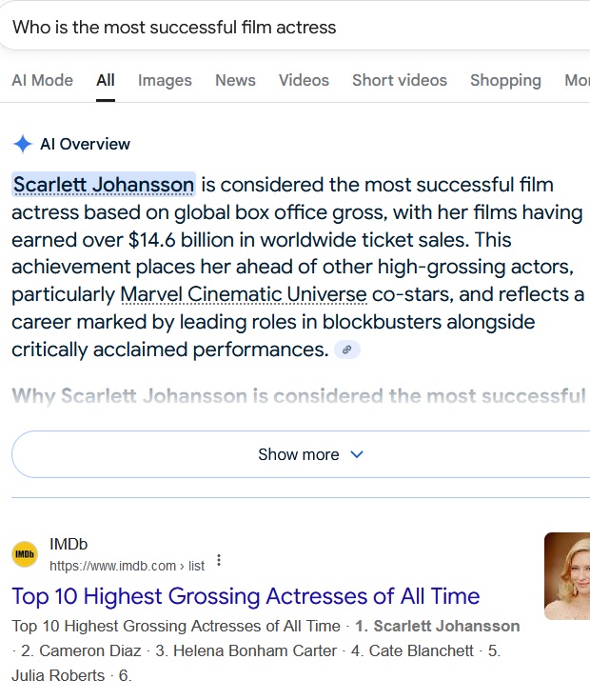Click the AI Overview sparkle icon

coord(22,144)
